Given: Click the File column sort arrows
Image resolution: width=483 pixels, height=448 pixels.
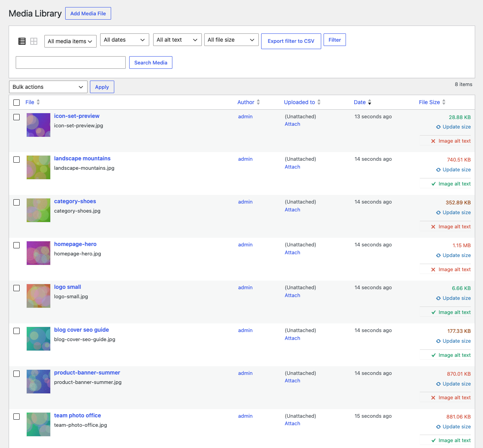Looking at the screenshot, I should pos(38,102).
